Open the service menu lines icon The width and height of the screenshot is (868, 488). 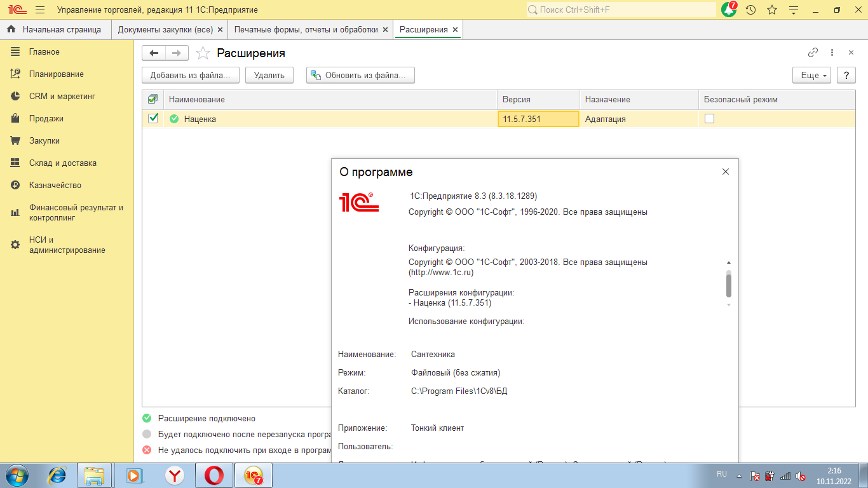click(794, 10)
